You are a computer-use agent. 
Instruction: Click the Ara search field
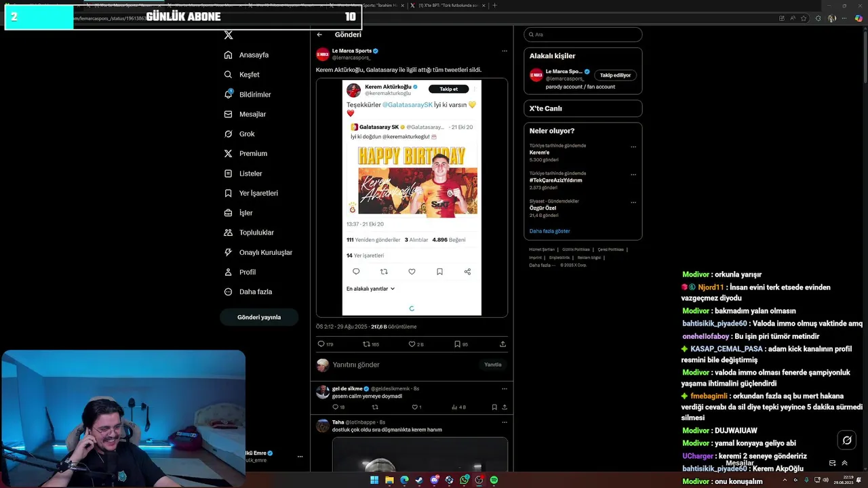click(x=583, y=35)
